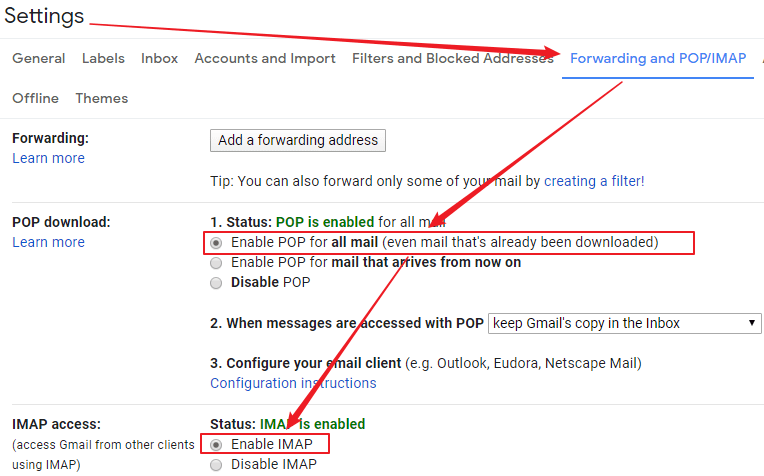
Task: Select Enable POP for all mail
Action: (216, 243)
